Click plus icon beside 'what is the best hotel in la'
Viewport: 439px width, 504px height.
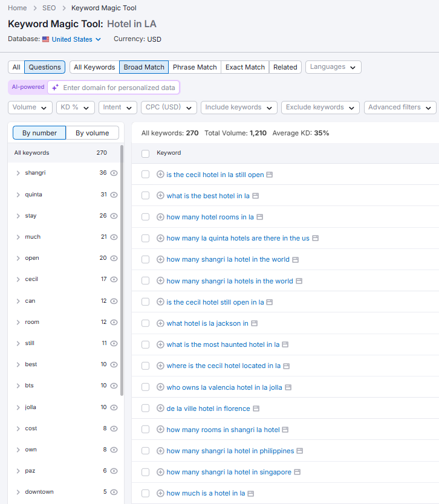click(160, 196)
